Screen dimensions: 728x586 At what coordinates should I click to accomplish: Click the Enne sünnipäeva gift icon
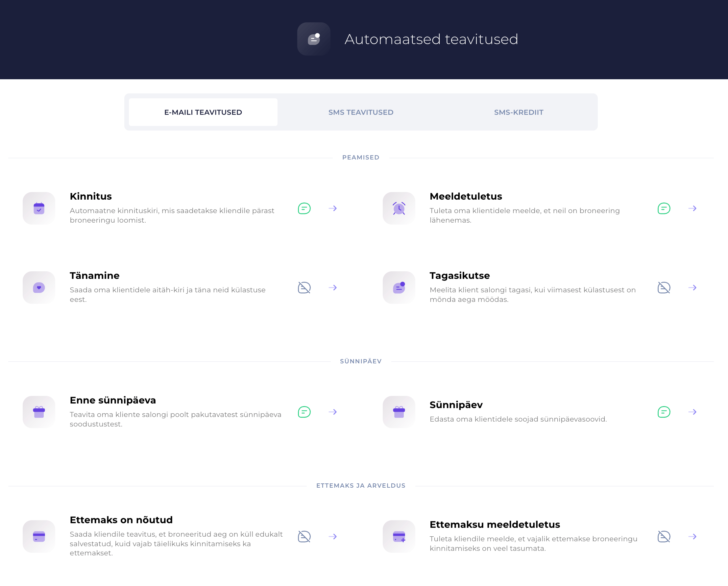[x=39, y=412]
